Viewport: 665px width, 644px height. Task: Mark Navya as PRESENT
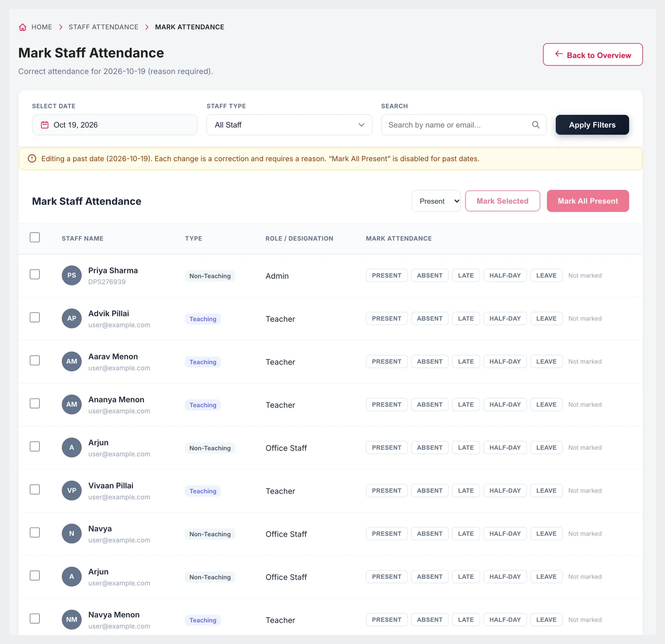(x=387, y=534)
